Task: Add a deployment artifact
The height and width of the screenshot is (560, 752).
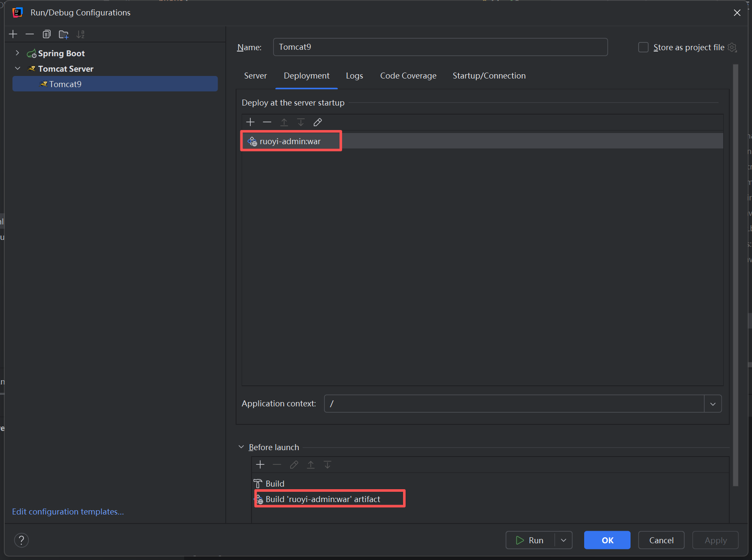Action: pos(251,122)
